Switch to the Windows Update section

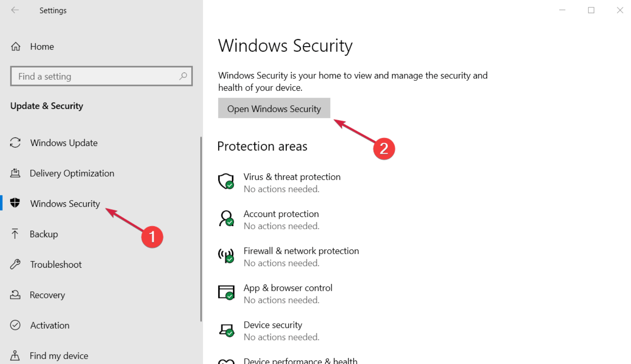(63, 142)
